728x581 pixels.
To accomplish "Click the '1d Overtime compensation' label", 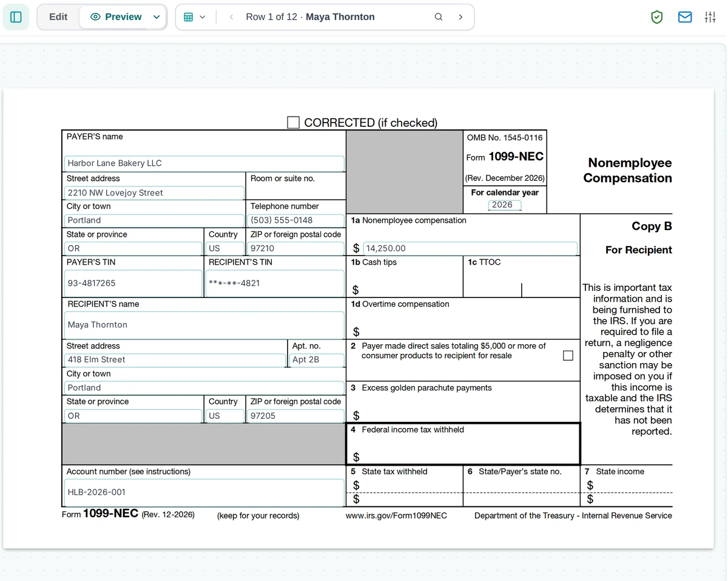I will click(400, 304).
